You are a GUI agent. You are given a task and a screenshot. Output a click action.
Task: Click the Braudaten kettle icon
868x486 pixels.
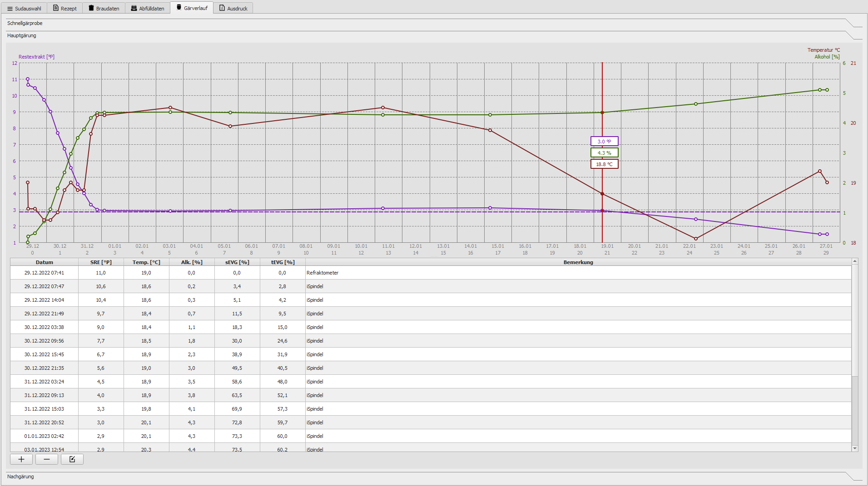click(91, 8)
